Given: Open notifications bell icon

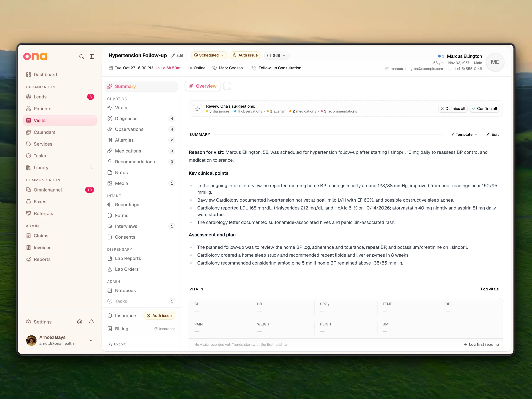Looking at the screenshot, I should click(91, 322).
